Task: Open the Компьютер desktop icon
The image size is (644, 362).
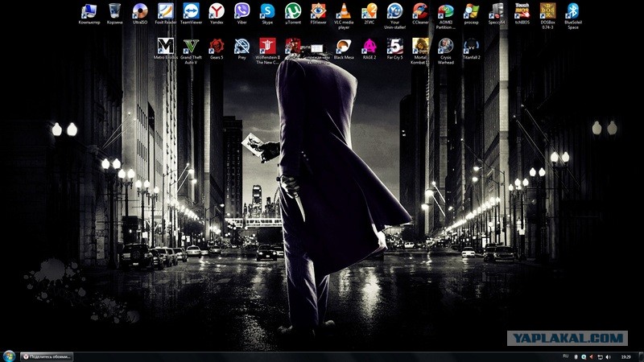Action: 89,14
